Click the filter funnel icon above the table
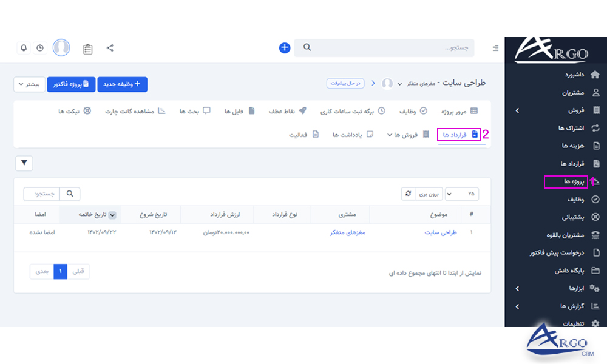 point(24,163)
